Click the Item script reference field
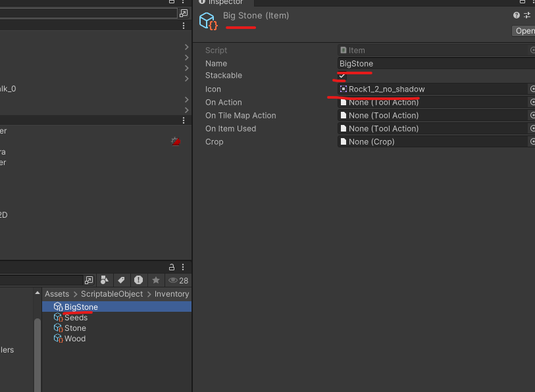Viewport: 535px width, 392px height. (432, 50)
